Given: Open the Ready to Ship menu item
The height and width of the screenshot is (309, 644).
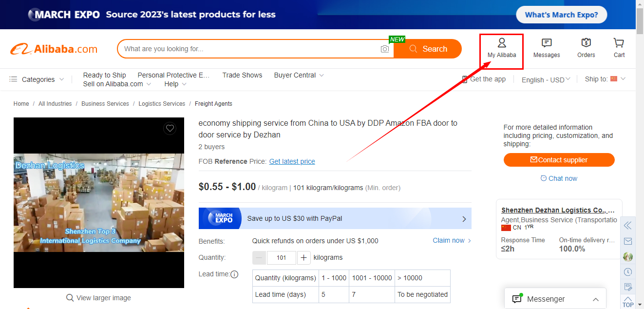Looking at the screenshot, I should tap(104, 75).
